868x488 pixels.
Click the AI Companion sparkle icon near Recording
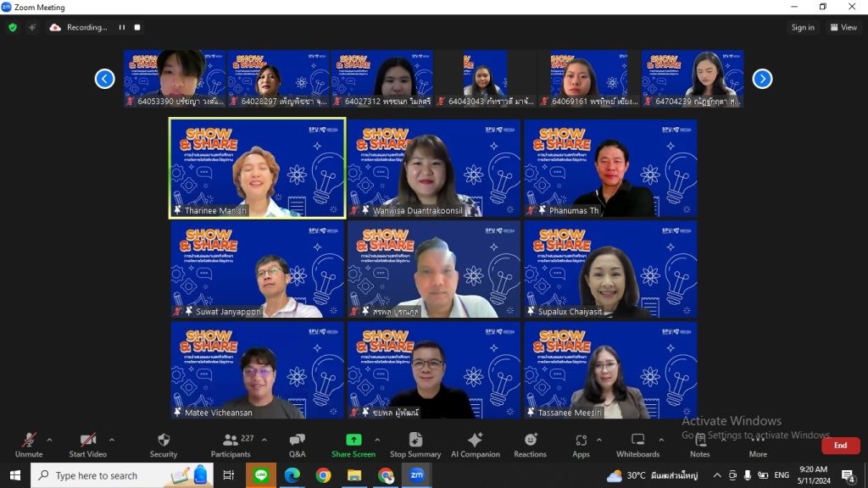(32, 27)
